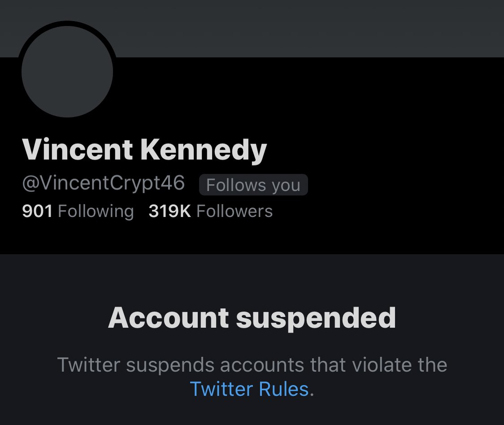Click the display name Vincent Kennedy
This screenshot has width=504, height=425.
pos(144,150)
